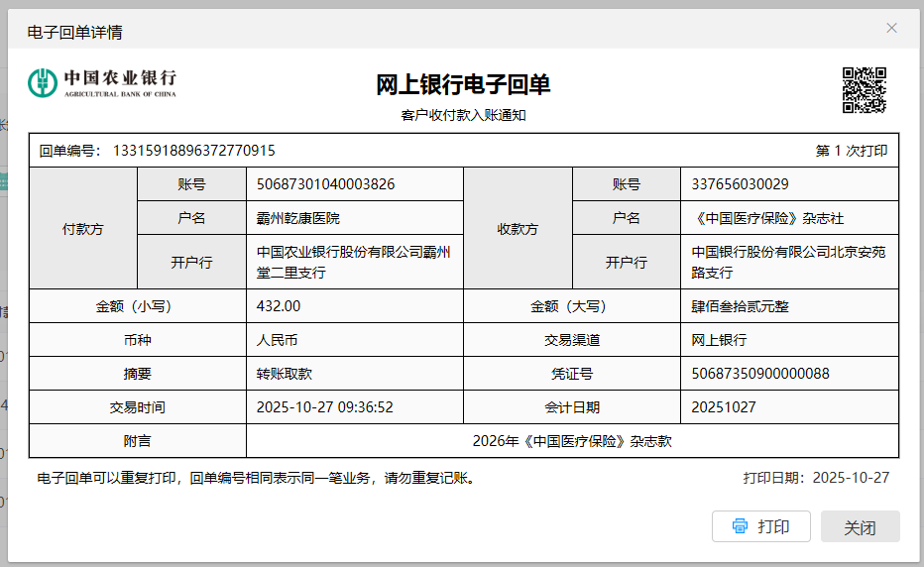The image size is (924, 567).
Task: Click payee bank 中国银行股份有限公司北京安苑路支行
Action: 788,262
